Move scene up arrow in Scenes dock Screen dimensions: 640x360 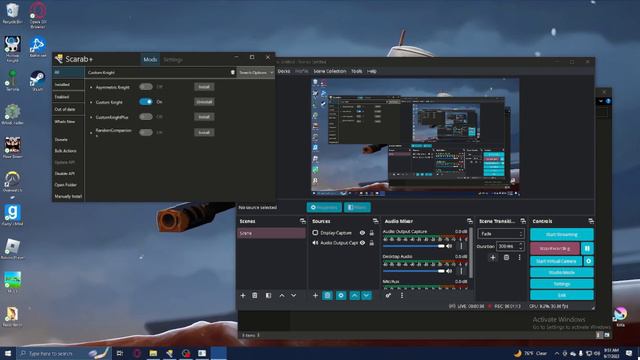tap(282, 296)
